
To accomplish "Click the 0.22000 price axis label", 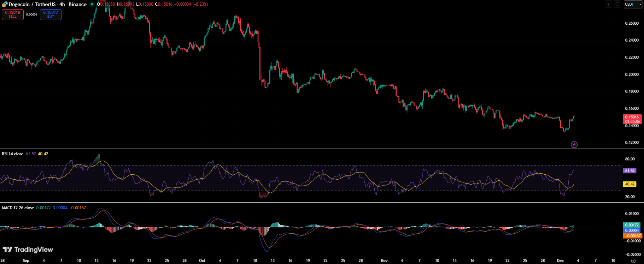I will click(632, 57).
